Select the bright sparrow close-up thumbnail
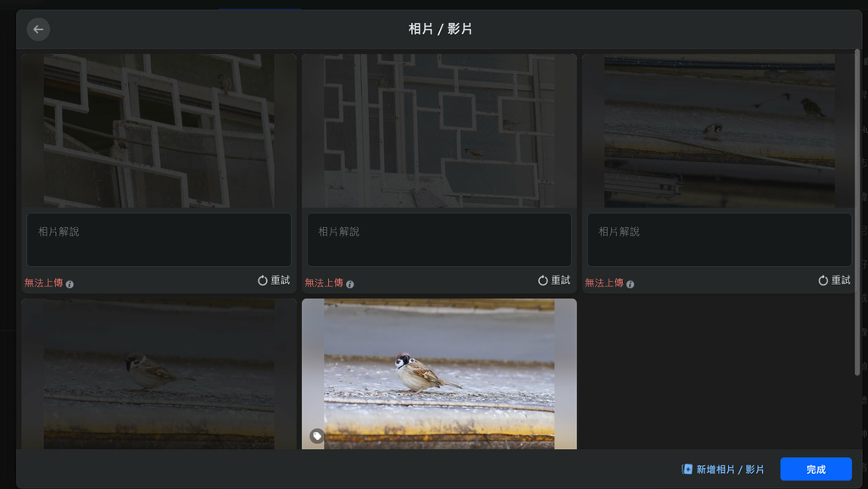This screenshot has height=489, width=868. tap(439, 374)
